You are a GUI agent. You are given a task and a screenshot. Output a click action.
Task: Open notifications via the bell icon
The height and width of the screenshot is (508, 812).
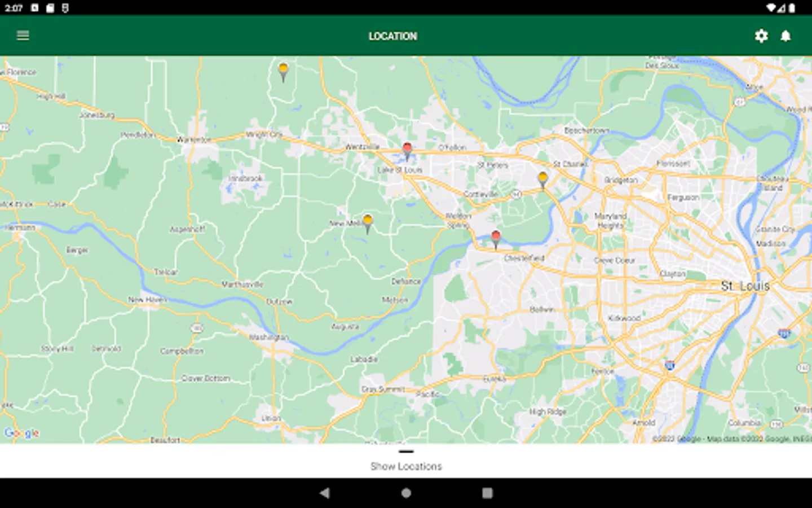(x=785, y=36)
